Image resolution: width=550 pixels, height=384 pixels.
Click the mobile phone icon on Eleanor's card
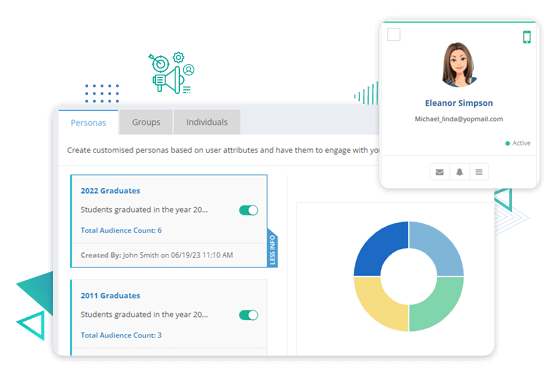click(x=526, y=37)
